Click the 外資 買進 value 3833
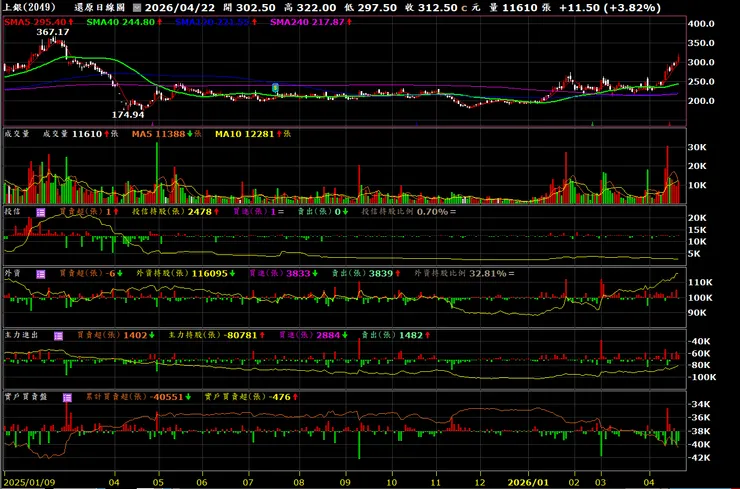 [298, 273]
